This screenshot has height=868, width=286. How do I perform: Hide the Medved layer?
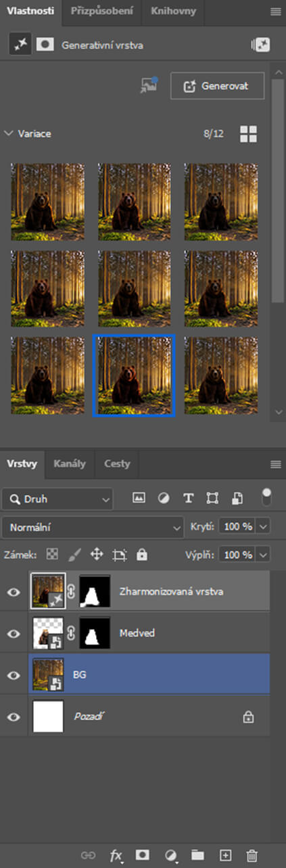click(14, 633)
